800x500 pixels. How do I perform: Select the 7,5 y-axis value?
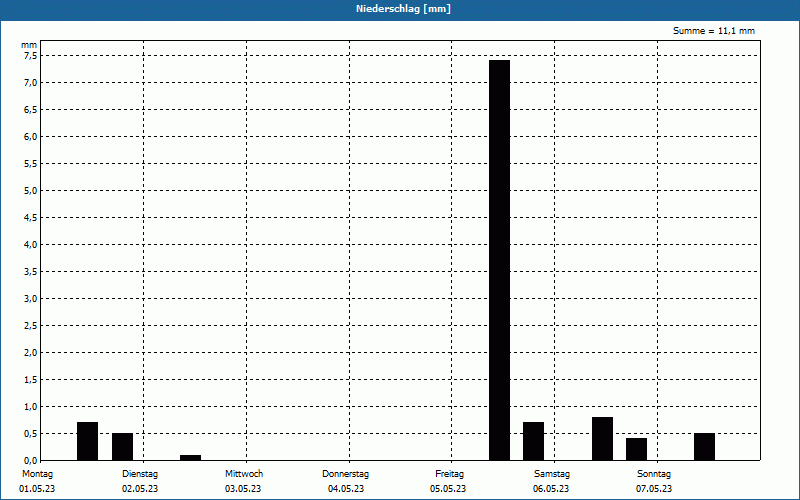coord(31,56)
